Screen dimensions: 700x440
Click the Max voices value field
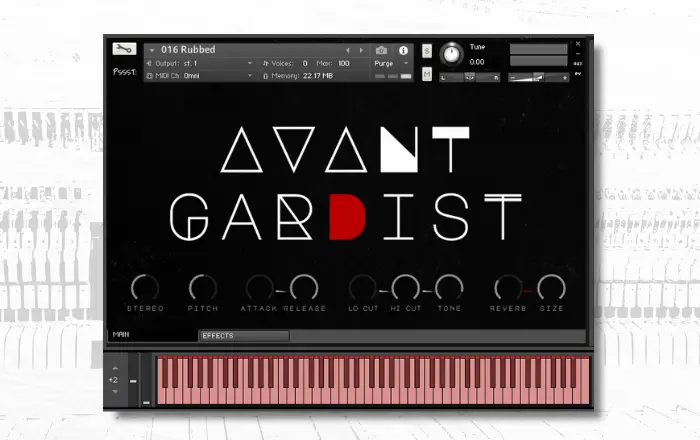click(344, 63)
